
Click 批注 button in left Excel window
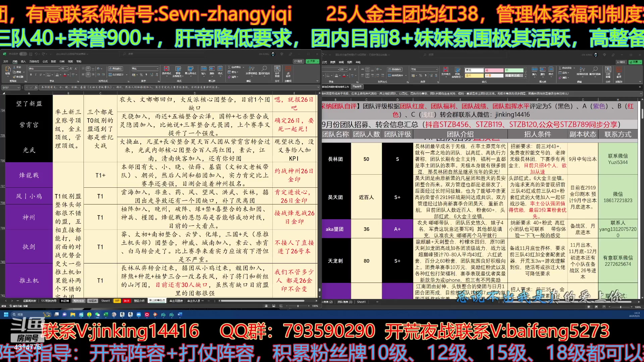298,61
